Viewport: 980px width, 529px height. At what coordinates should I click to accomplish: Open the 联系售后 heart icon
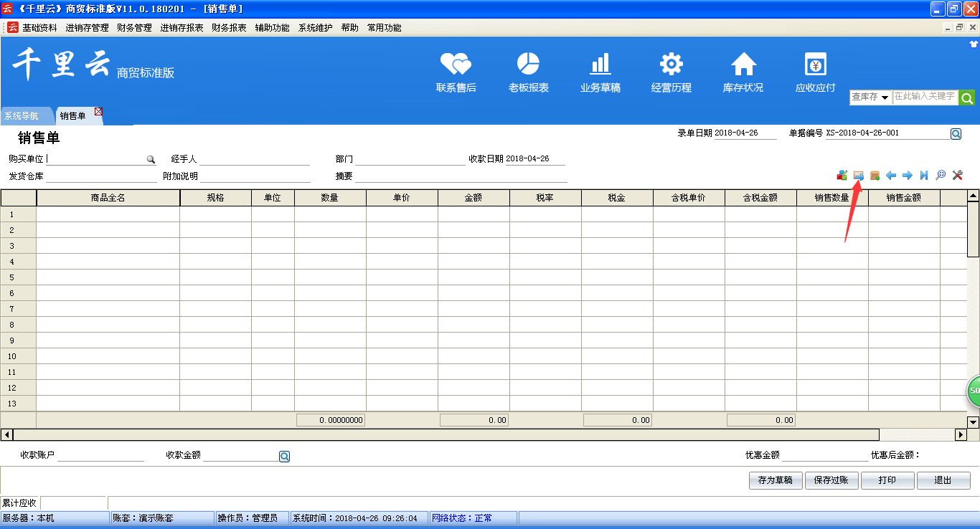pos(456,65)
